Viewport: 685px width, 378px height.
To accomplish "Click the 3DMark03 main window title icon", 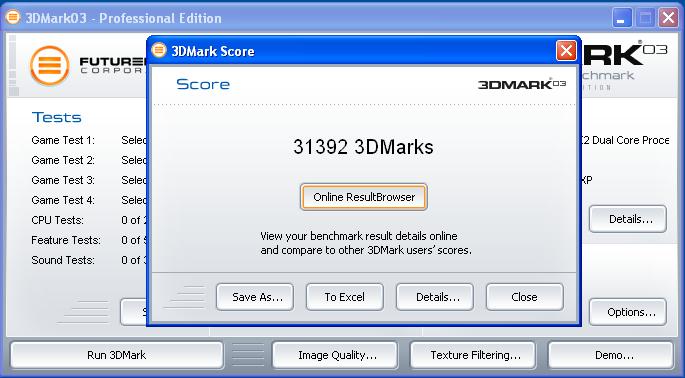I will click(x=13, y=17).
